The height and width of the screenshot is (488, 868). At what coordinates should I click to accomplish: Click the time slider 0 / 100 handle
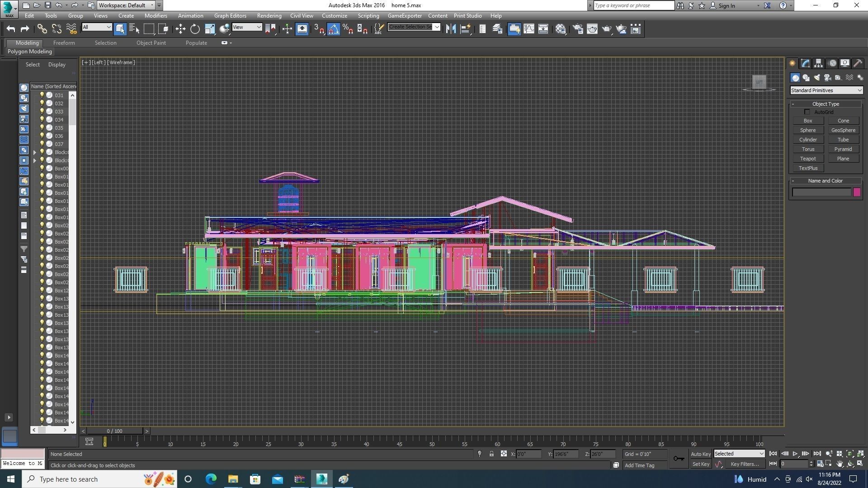(x=115, y=431)
